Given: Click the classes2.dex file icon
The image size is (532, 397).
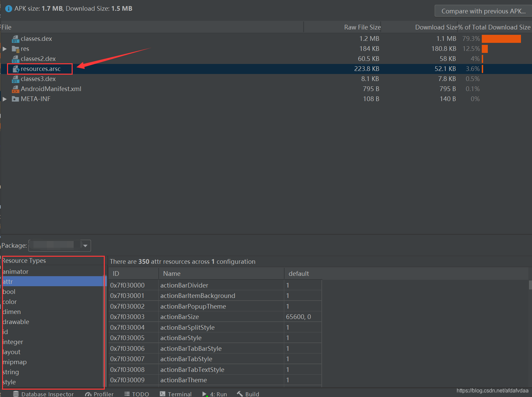Looking at the screenshot, I should pyautogui.click(x=15, y=59).
